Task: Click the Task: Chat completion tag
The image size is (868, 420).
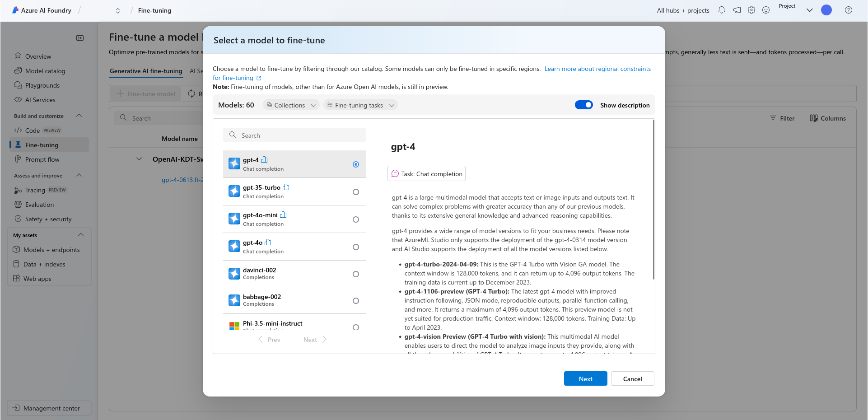Action: click(426, 173)
